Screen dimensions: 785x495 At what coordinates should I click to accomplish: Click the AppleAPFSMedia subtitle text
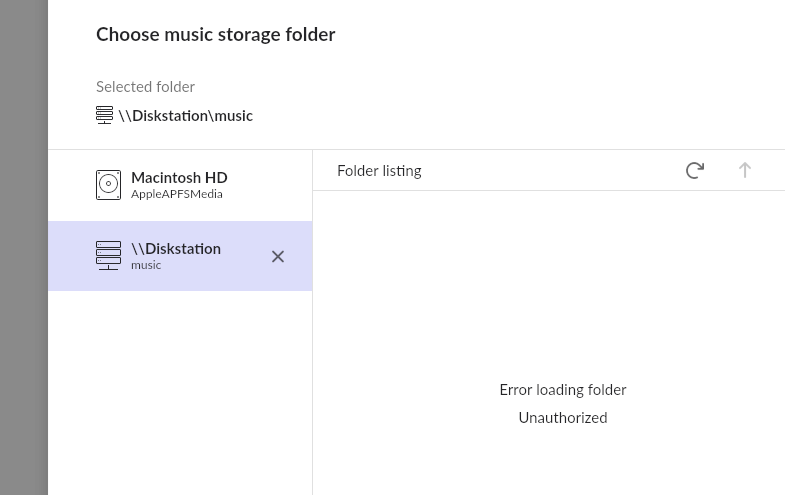tap(177, 194)
